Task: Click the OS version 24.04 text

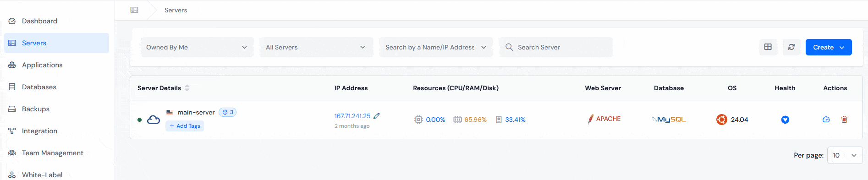Action: click(x=739, y=120)
